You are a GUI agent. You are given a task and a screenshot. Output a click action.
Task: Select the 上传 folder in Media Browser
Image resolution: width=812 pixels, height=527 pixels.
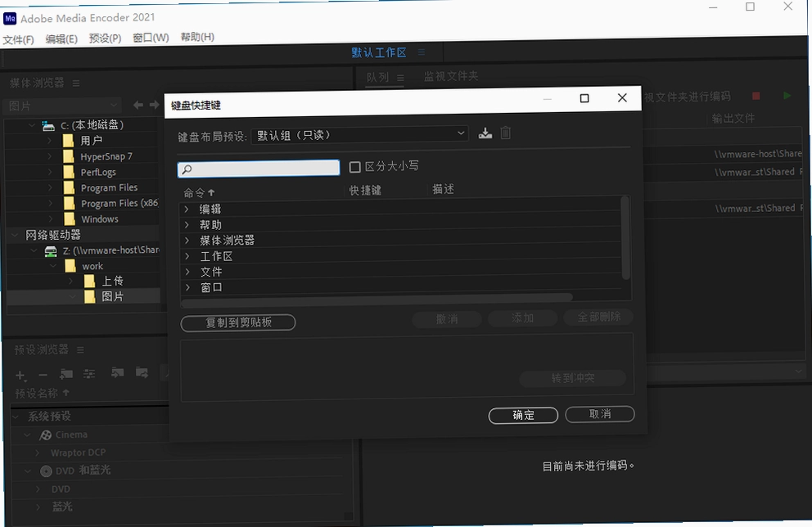tap(112, 282)
